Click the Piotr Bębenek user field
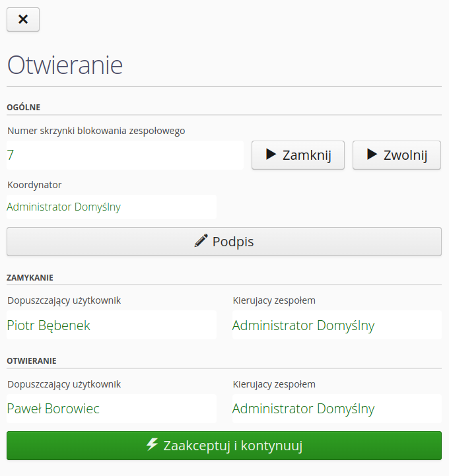Image resolution: width=449 pixels, height=476 pixels. pyautogui.click(x=111, y=325)
